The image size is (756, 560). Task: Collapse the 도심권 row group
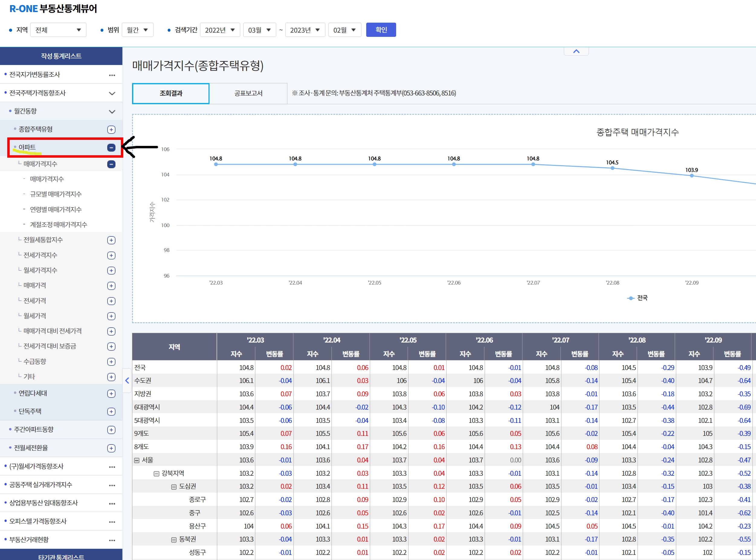click(174, 487)
